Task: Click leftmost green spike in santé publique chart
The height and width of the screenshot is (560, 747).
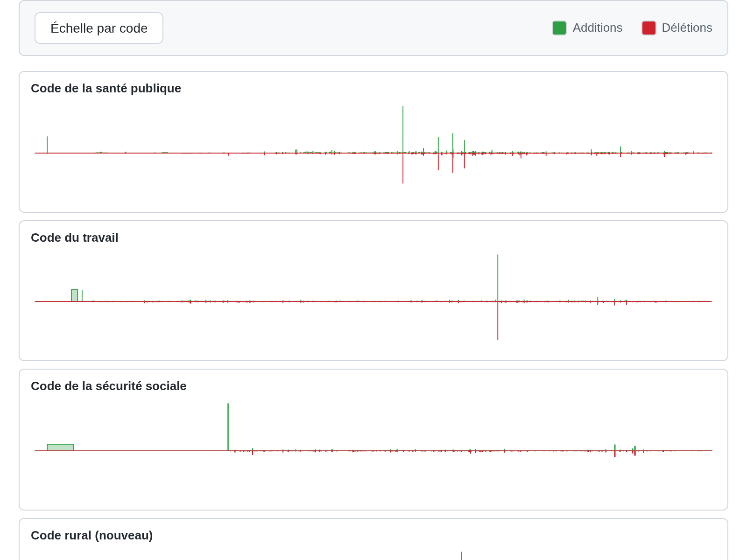Action: pyautogui.click(x=47, y=144)
